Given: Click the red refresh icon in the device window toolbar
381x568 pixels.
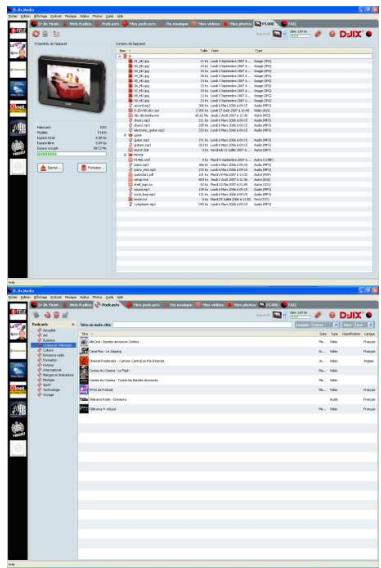Looking at the screenshot, I should coord(36,34).
